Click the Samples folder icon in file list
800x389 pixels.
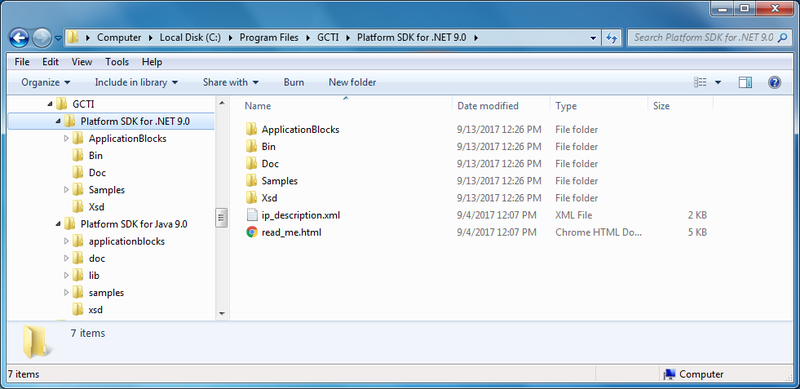pyautogui.click(x=252, y=181)
